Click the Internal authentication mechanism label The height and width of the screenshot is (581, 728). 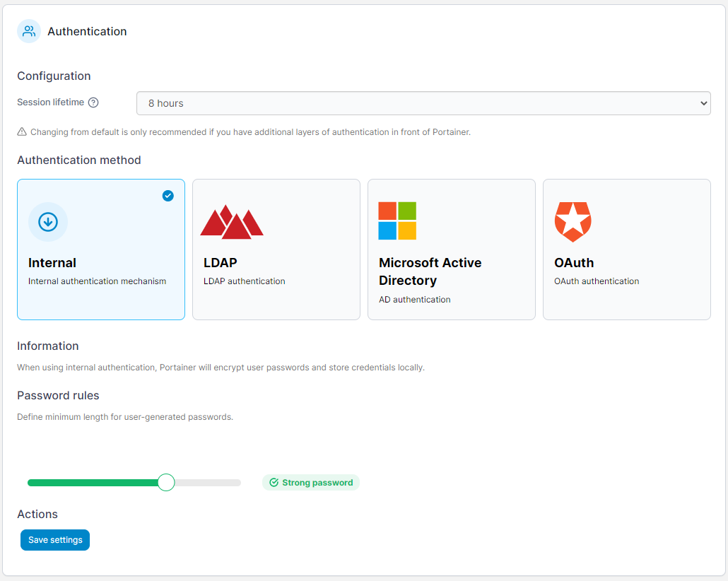(x=97, y=281)
